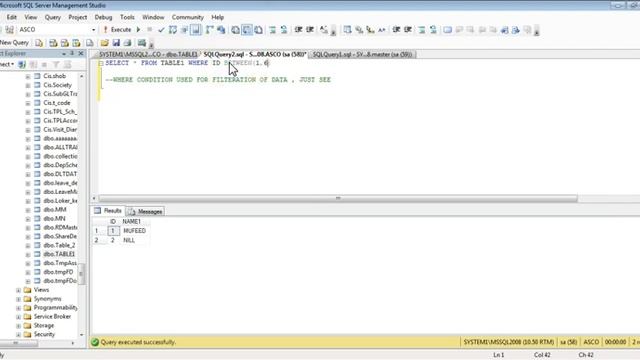Expand the Synonyms folder
This screenshot has height=360, width=640.
pyautogui.click(x=18, y=299)
